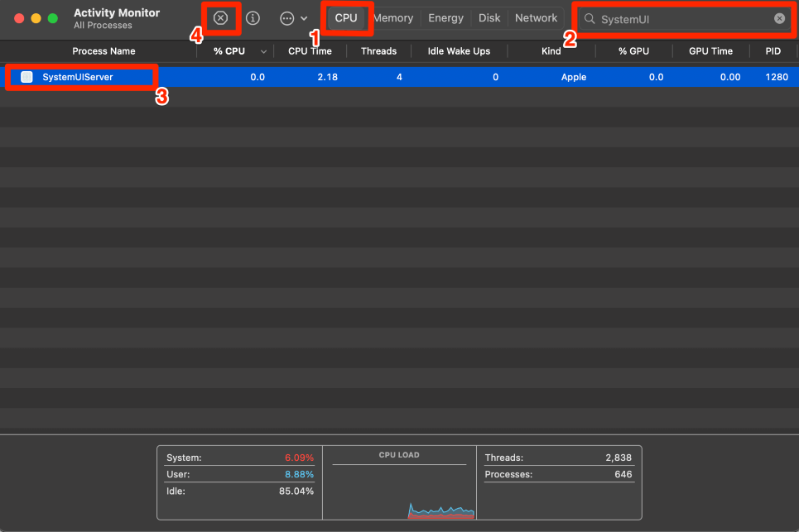Click the ellipsis more actions icon

(x=287, y=18)
